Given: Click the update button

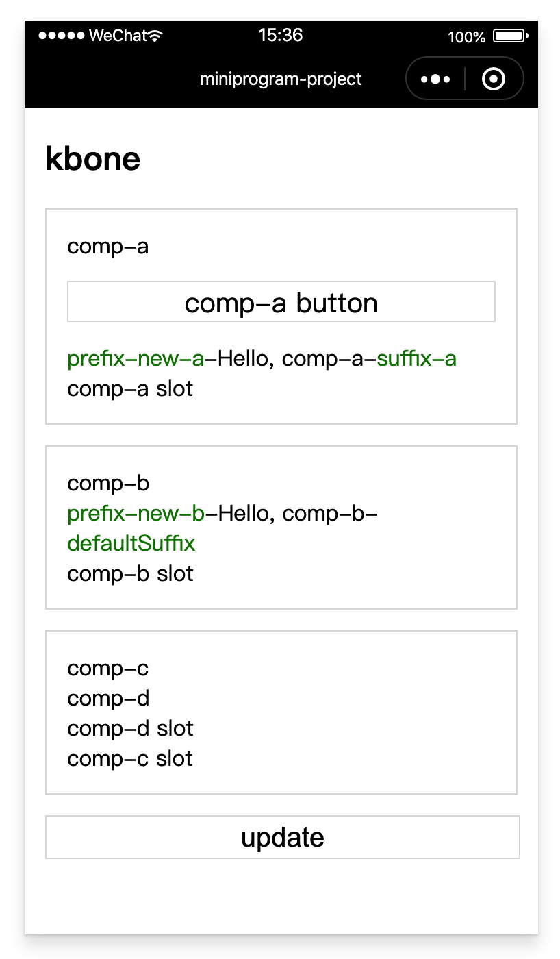Looking at the screenshot, I should click(283, 837).
